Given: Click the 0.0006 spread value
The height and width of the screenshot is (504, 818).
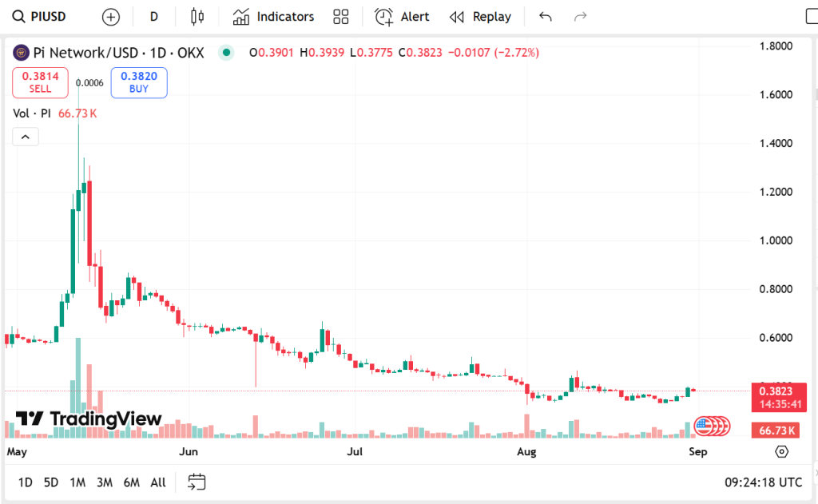Looking at the screenshot, I should (x=89, y=82).
